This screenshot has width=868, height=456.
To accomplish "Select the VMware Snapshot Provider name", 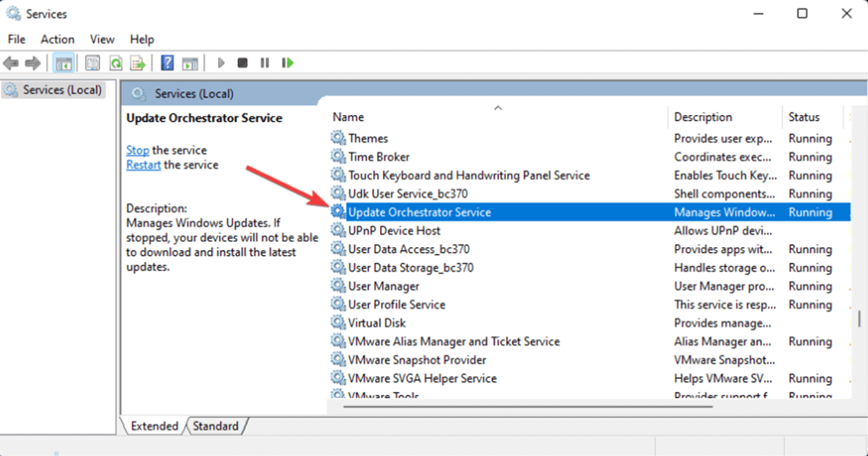I will (417, 360).
